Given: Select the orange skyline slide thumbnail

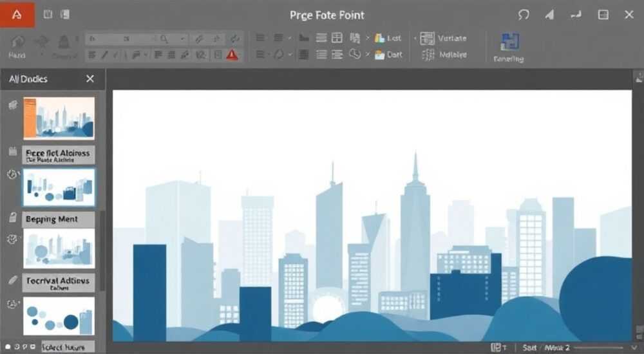Looking at the screenshot, I should [x=59, y=118].
